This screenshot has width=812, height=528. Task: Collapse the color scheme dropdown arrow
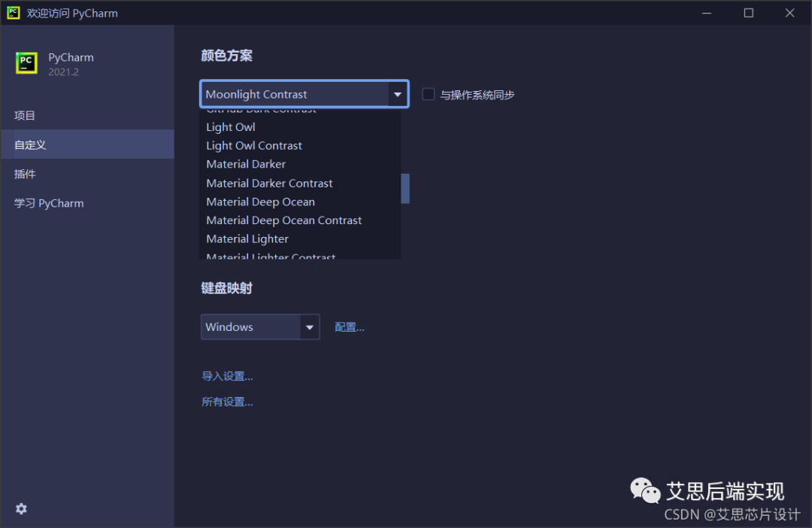point(398,95)
